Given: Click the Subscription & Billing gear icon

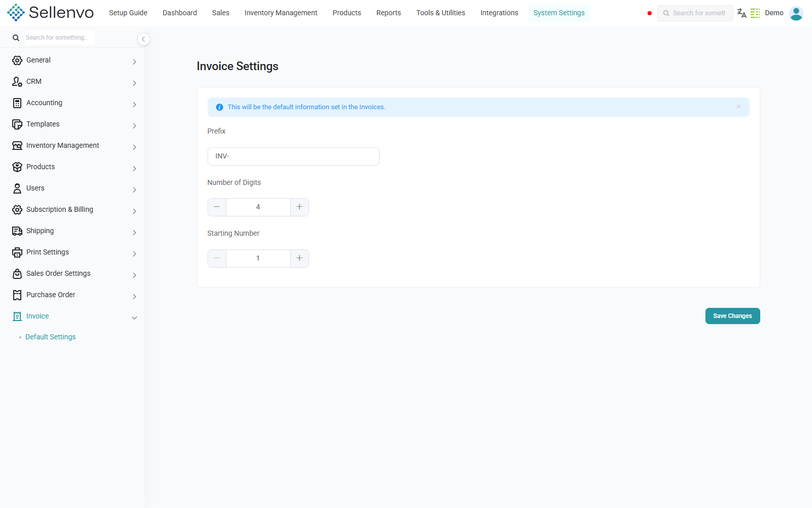Looking at the screenshot, I should point(17,210).
